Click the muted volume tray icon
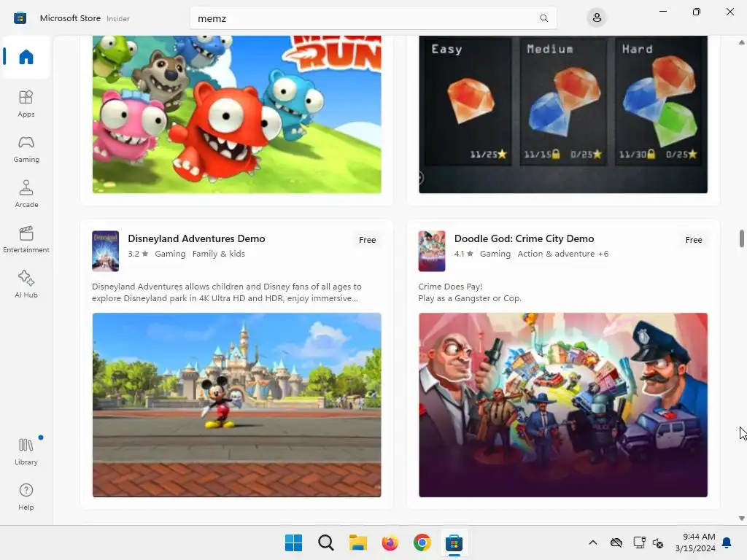Image resolution: width=747 pixels, height=560 pixels. [658, 542]
